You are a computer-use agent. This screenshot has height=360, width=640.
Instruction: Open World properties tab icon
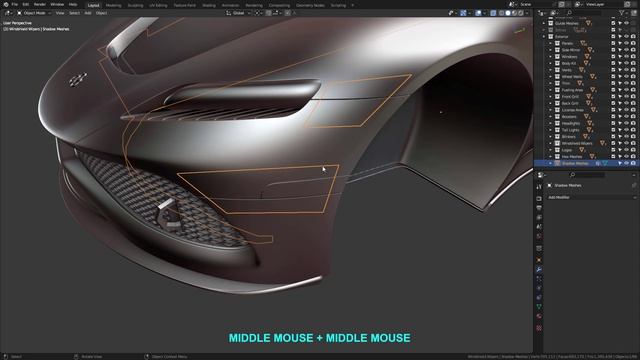[539, 236]
